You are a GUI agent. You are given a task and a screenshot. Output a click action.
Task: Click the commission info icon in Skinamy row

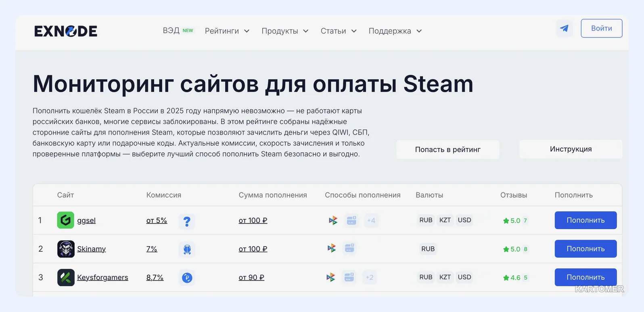point(187,249)
